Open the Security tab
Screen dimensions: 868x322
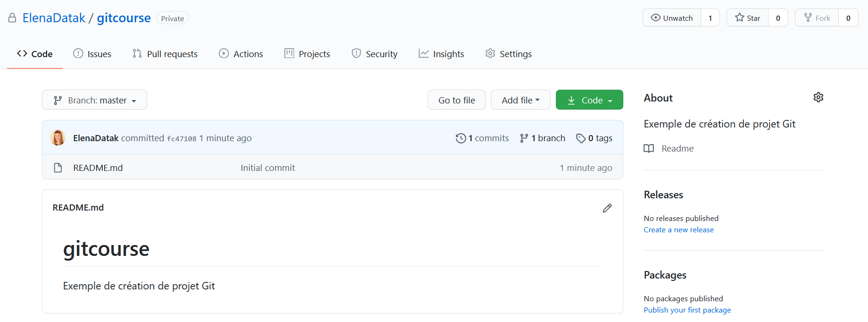(x=375, y=54)
